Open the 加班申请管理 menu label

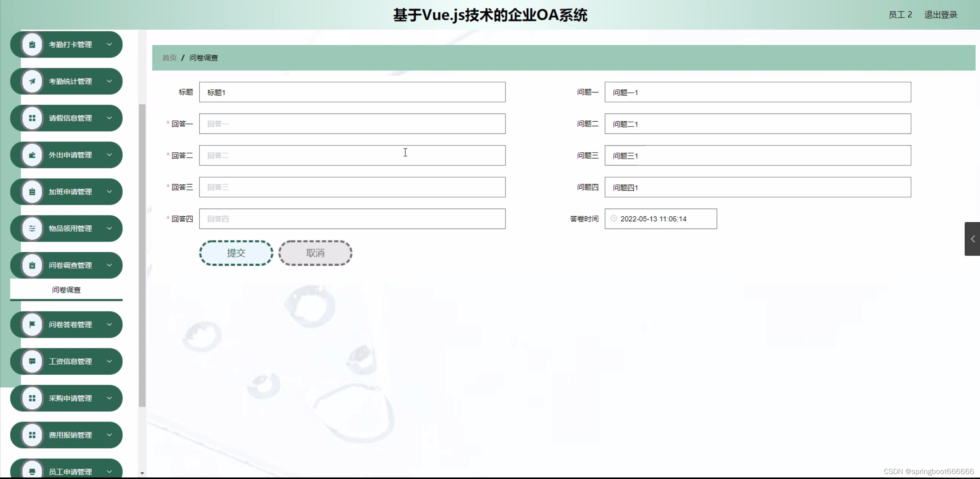70,192
